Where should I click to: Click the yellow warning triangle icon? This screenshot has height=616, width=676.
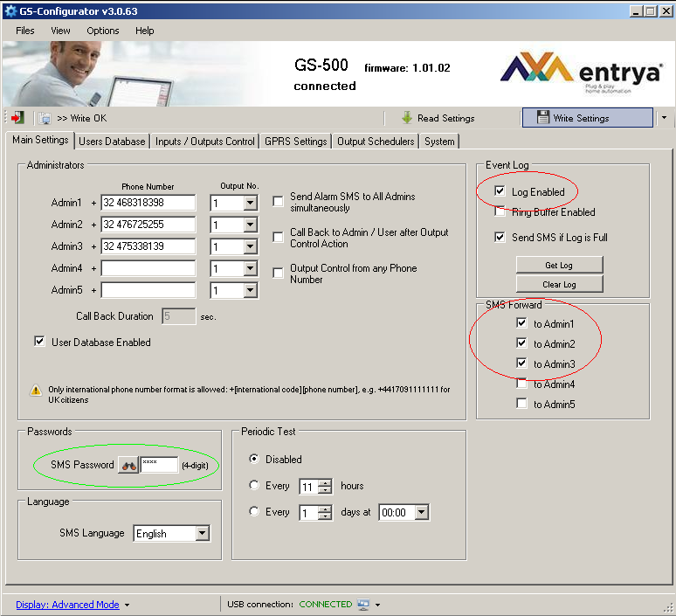(x=36, y=391)
